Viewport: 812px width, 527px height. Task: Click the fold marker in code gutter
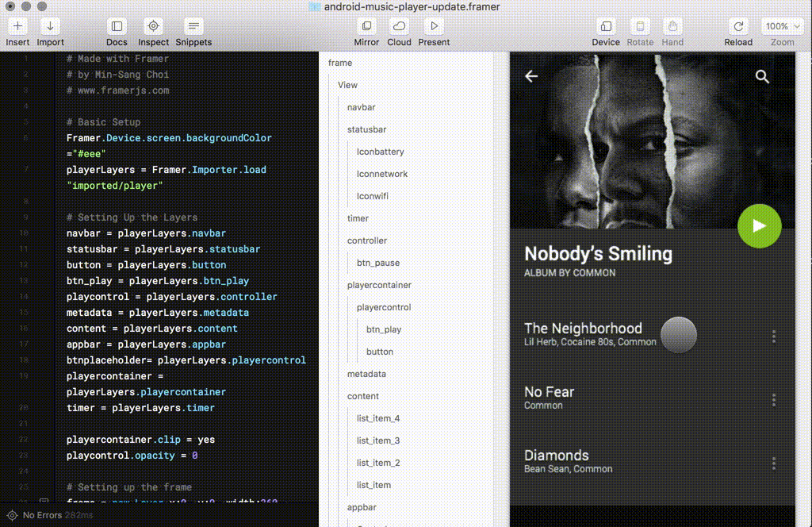click(x=44, y=501)
